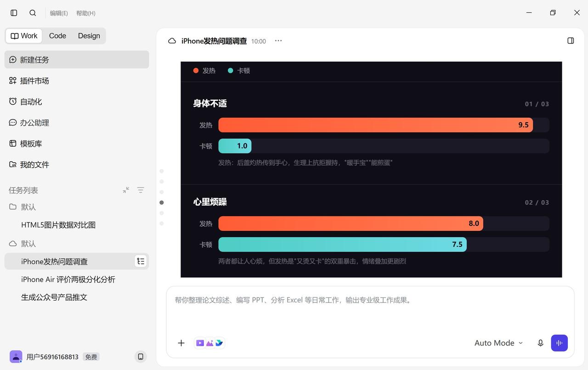The height and width of the screenshot is (370, 588).
Task: Toggle the left sidebar panel icon
Action: pos(14,13)
